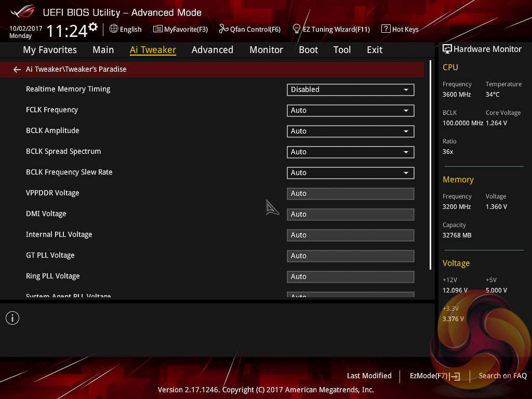Expand BCLK Spread Spectrum dropdown
The width and height of the screenshot is (532, 399).
point(351,152)
